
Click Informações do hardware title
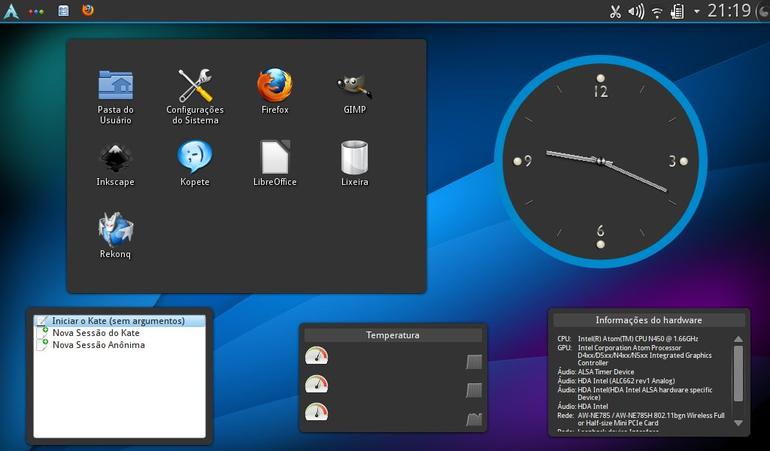[649, 320]
